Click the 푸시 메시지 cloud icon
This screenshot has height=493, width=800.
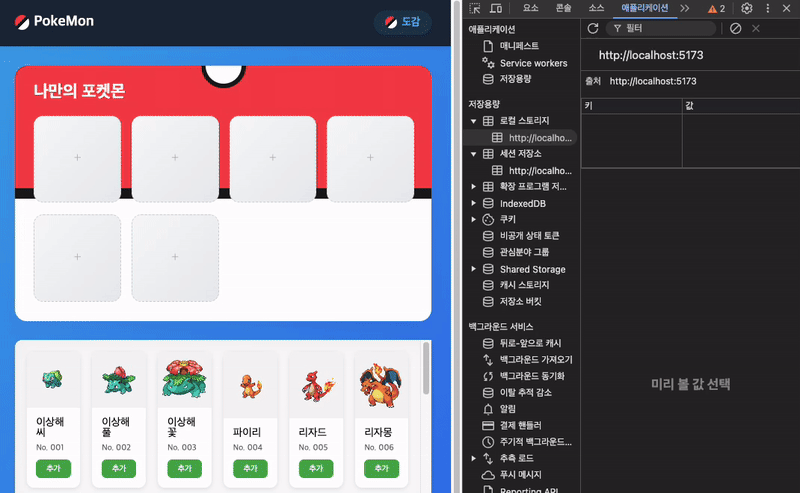[488, 475]
